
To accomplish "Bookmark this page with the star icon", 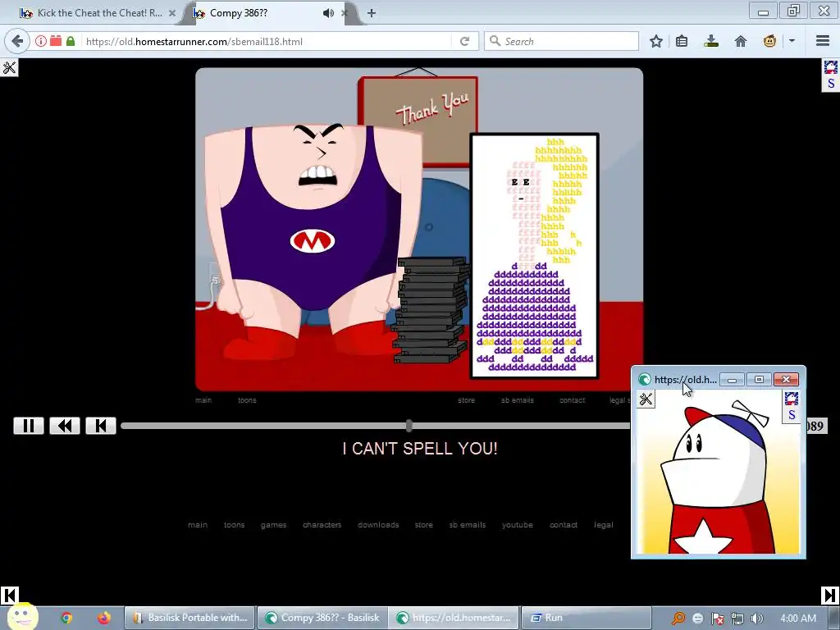I will 656,41.
